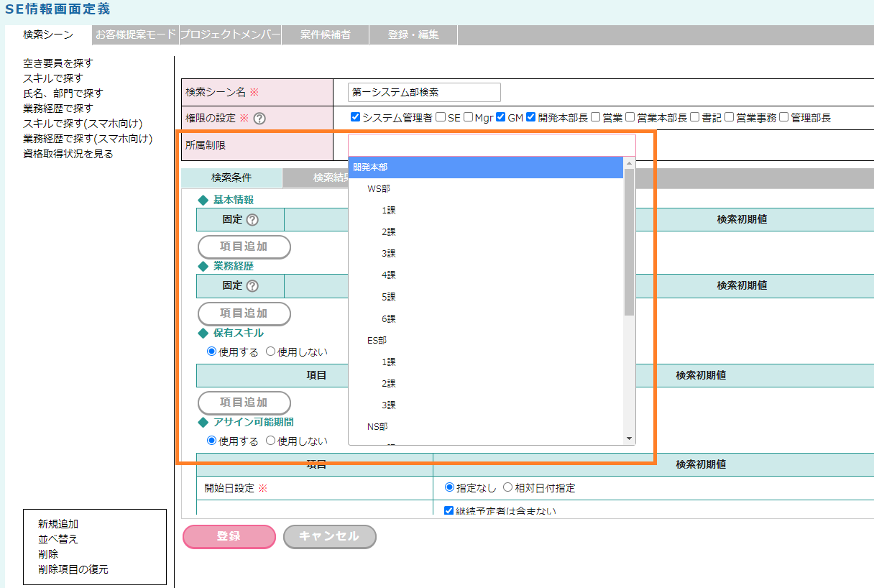This screenshot has height=588, width=874.
Task: Uncheck the システム管理者 permission checkbox
Action: click(355, 117)
